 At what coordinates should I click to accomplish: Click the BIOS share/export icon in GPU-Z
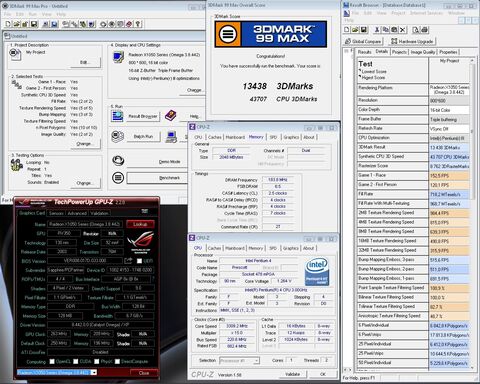pos(128,261)
